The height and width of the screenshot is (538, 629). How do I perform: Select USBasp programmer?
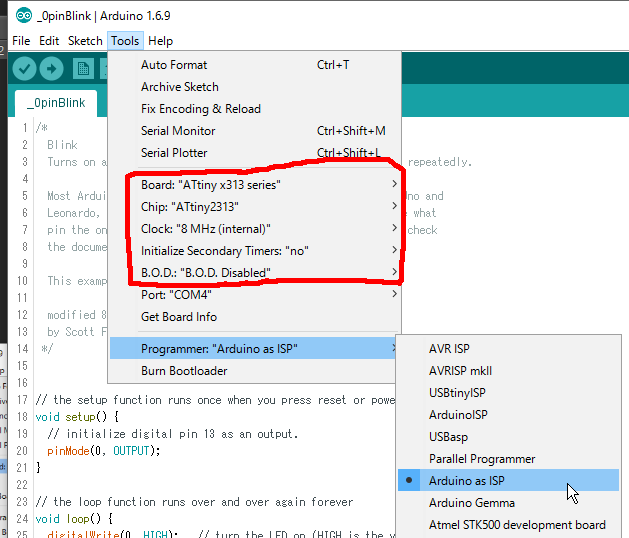(x=508, y=437)
